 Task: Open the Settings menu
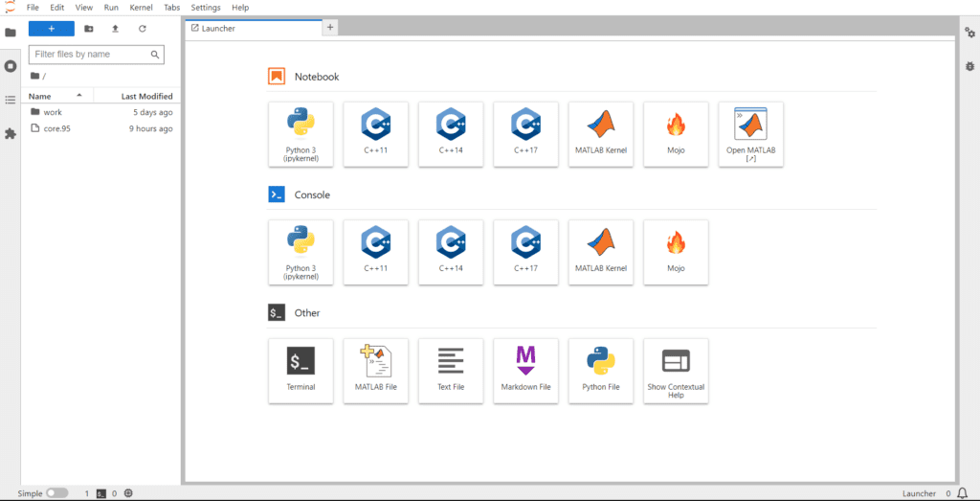click(x=206, y=8)
